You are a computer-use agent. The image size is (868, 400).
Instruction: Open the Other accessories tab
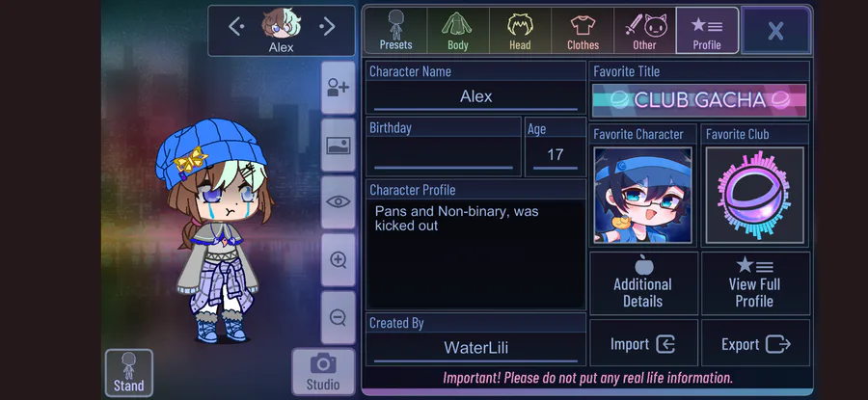tap(645, 31)
